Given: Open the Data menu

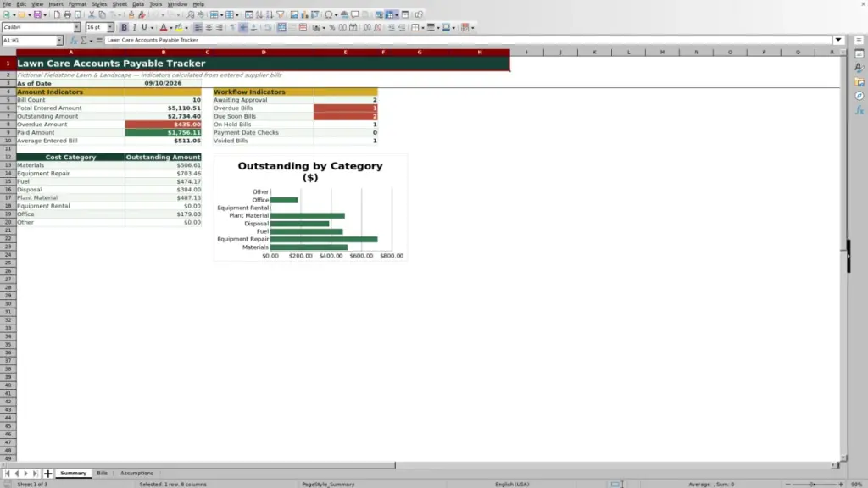Looking at the screenshot, I should (138, 4).
